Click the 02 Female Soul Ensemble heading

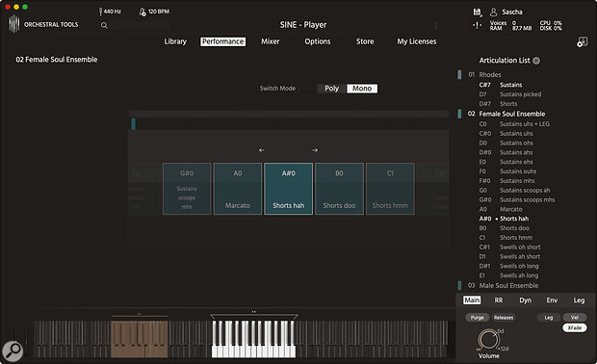[512, 114]
